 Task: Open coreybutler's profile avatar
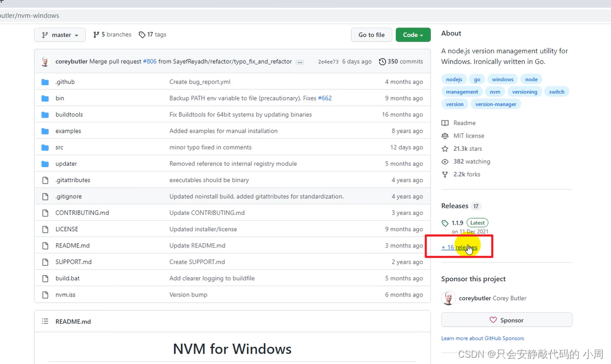(45, 61)
